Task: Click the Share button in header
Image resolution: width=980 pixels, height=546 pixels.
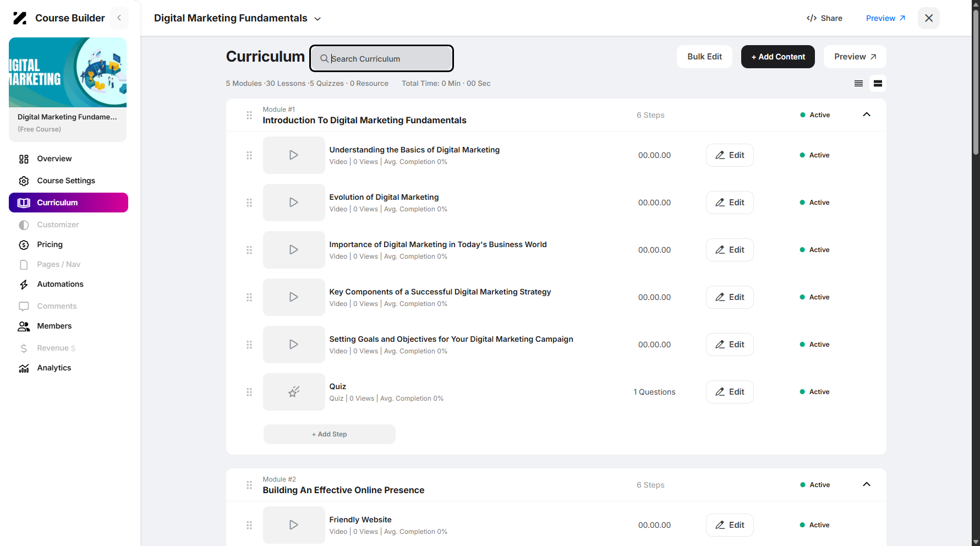Action: [824, 18]
